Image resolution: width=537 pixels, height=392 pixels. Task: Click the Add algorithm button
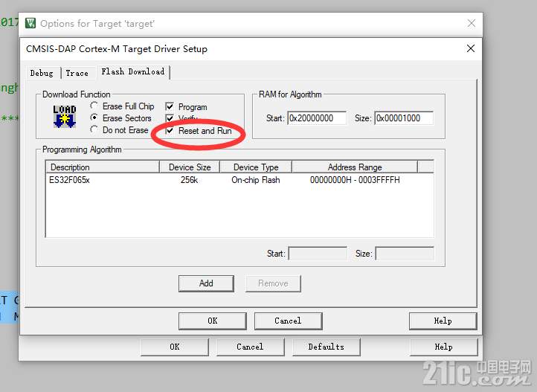(x=206, y=283)
